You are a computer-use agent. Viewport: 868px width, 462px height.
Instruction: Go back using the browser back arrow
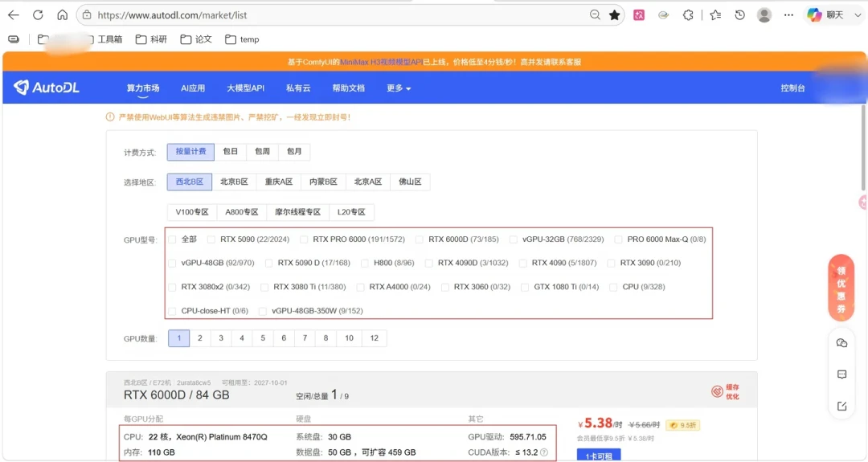pos(14,15)
